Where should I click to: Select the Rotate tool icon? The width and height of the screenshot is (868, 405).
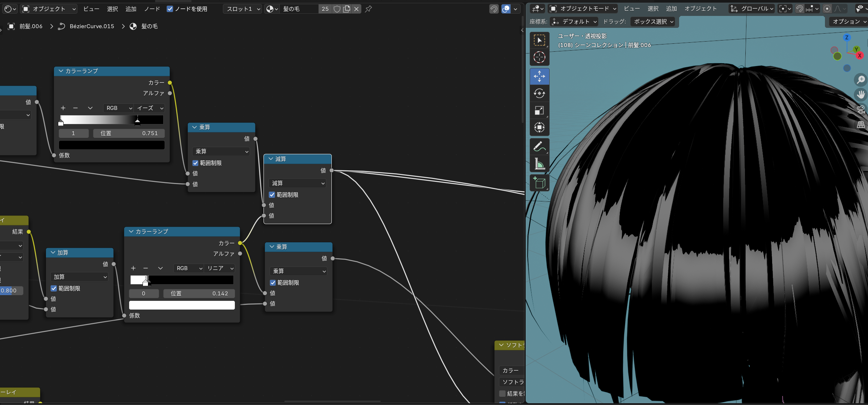(539, 93)
